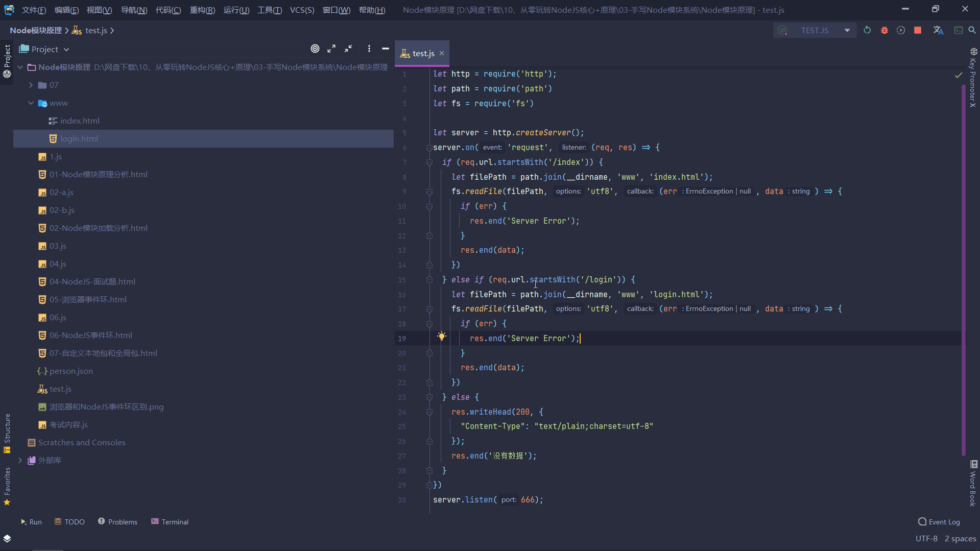Fold the if block at line 7
The height and width of the screenshot is (551, 980).
[429, 162]
